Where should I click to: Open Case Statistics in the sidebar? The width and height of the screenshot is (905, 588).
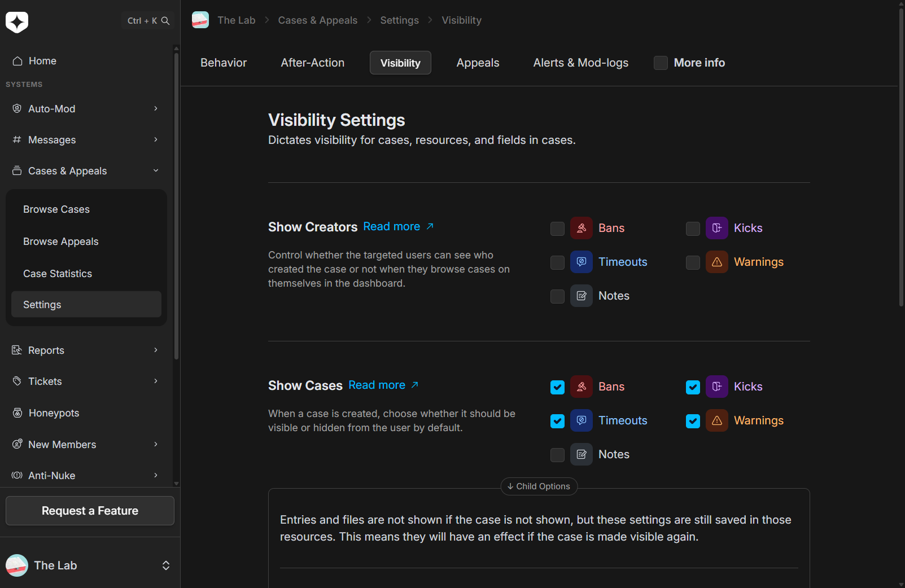point(86,274)
